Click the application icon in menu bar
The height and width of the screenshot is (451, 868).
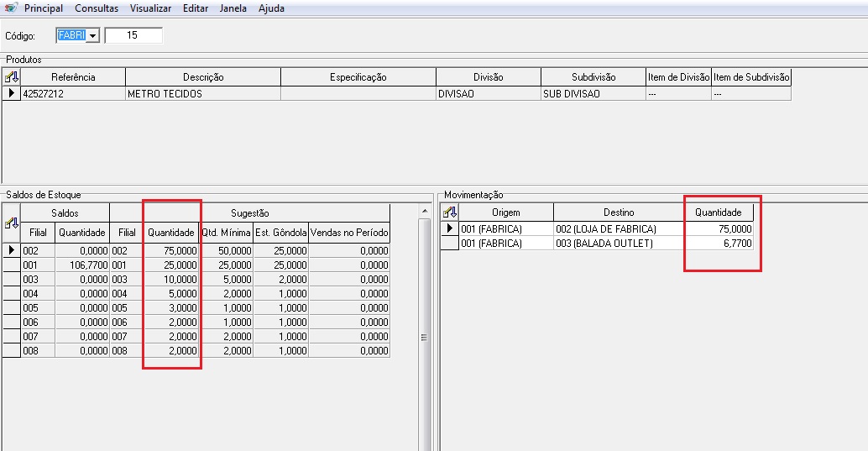tap(11, 8)
